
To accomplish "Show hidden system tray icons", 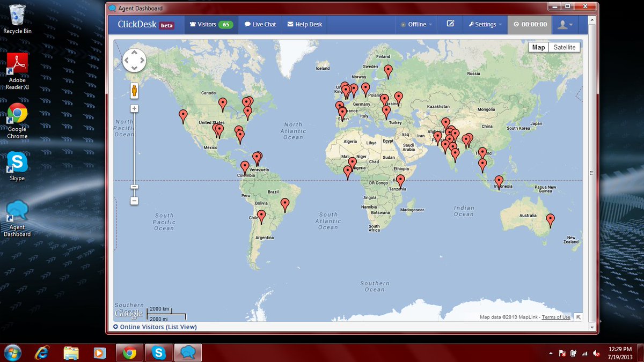I will [551, 353].
